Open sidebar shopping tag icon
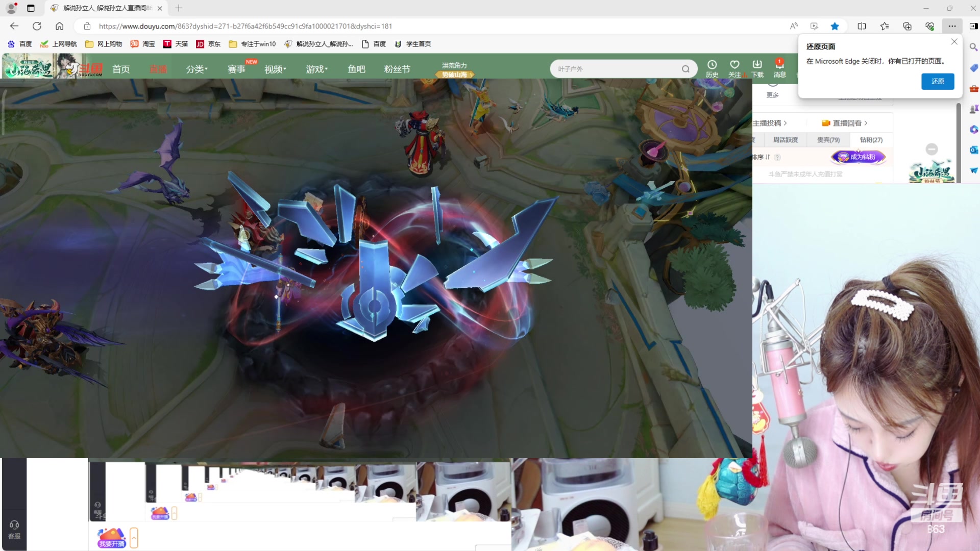Viewport: 980px width, 551px height. (973, 68)
